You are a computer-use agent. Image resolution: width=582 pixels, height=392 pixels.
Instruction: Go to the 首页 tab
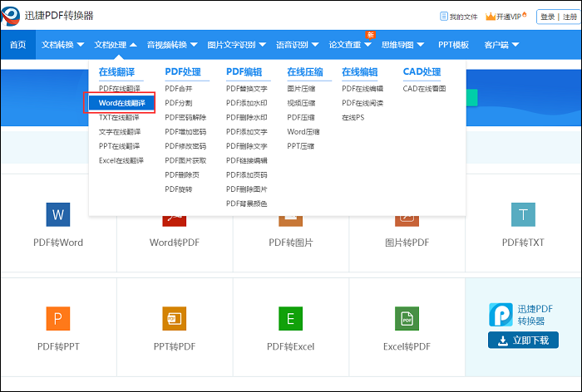[17, 45]
